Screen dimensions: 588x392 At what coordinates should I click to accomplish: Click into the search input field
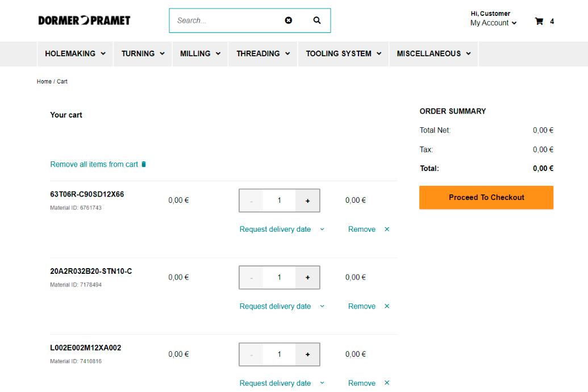coord(227,20)
